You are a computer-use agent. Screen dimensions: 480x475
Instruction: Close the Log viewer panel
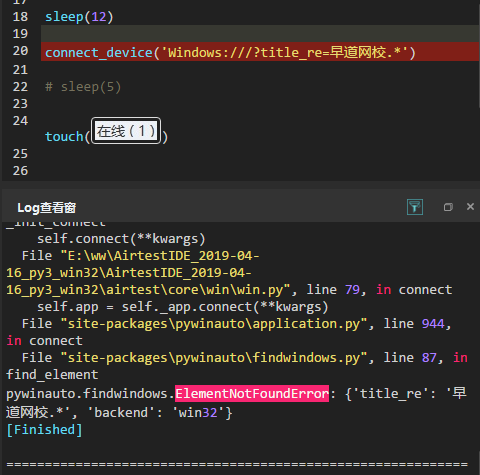[x=470, y=207]
